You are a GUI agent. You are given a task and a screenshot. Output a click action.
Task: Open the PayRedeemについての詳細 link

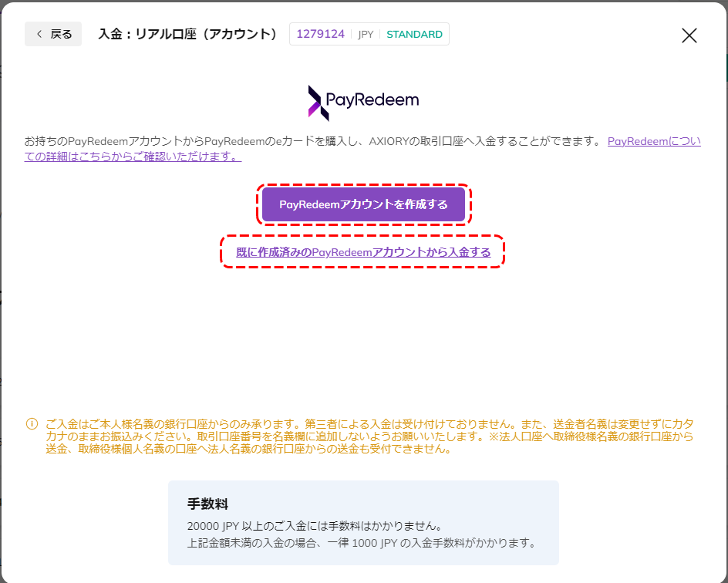click(x=362, y=149)
